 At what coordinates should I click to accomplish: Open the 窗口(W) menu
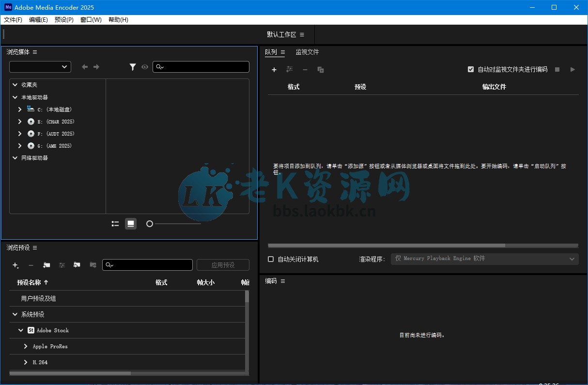[x=91, y=20]
